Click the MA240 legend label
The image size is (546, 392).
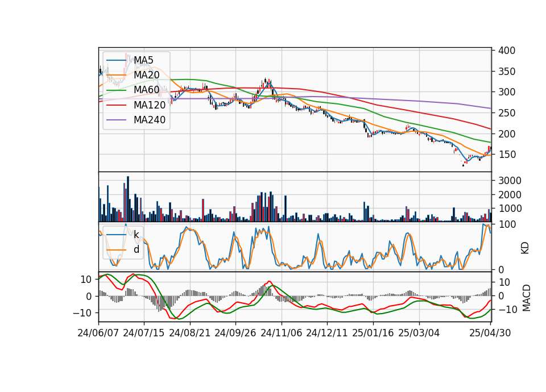(x=150, y=120)
